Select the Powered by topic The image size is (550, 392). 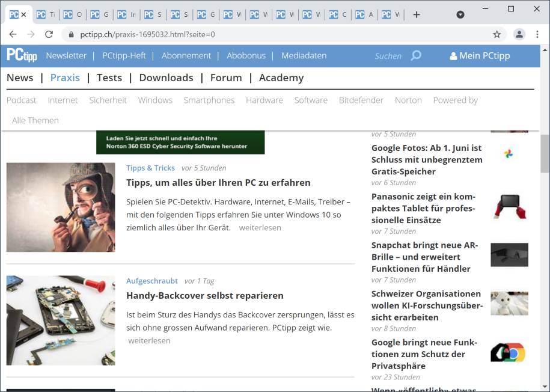pyautogui.click(x=455, y=101)
